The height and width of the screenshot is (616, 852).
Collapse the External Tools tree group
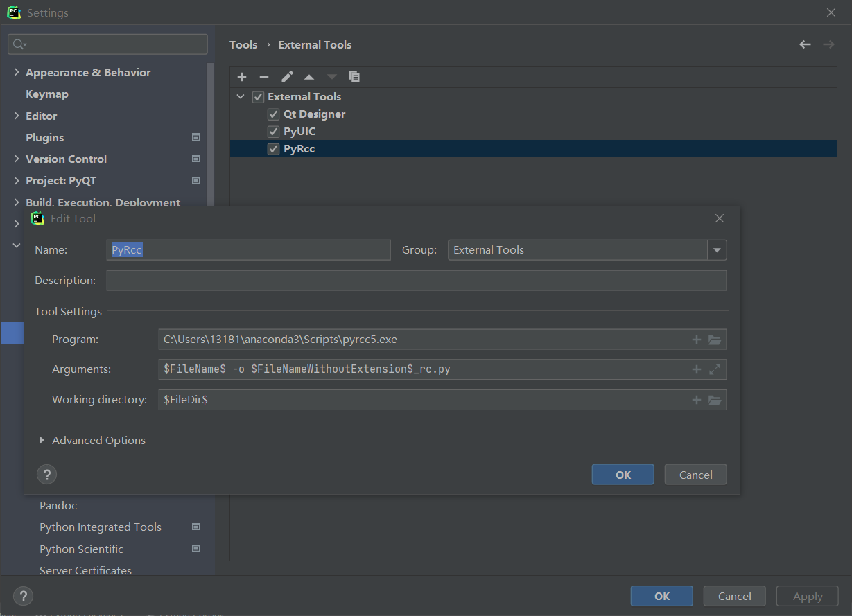click(x=241, y=97)
